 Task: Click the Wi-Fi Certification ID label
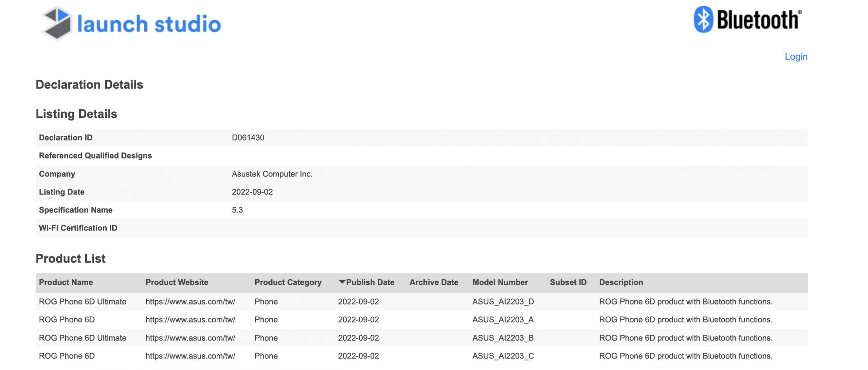point(78,228)
